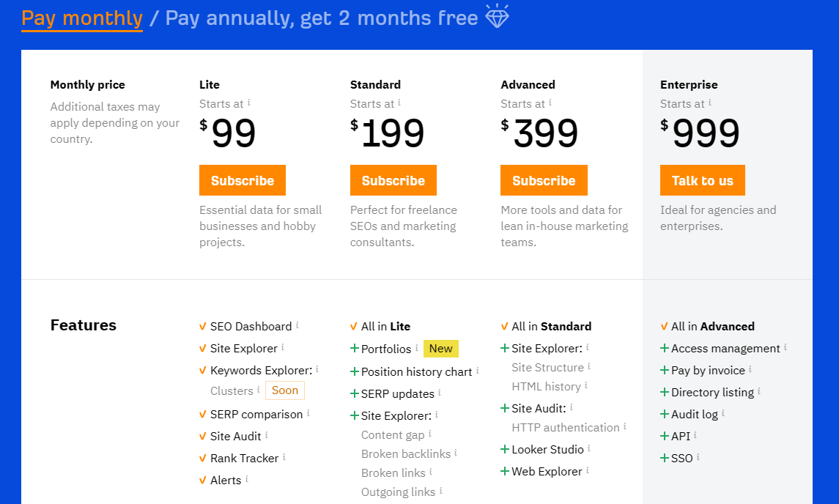Screen dimensions: 839x504
Task: Click the Soon badge next to Clusters
Action: point(284,390)
